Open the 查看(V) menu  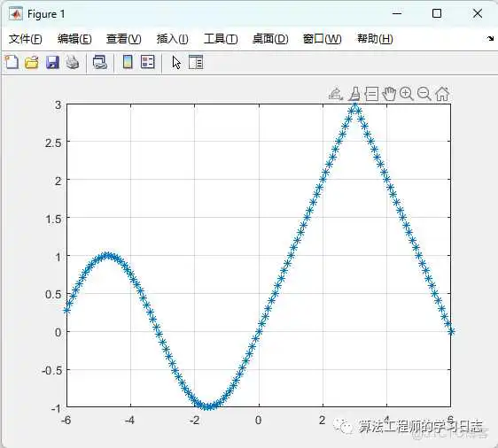point(123,39)
